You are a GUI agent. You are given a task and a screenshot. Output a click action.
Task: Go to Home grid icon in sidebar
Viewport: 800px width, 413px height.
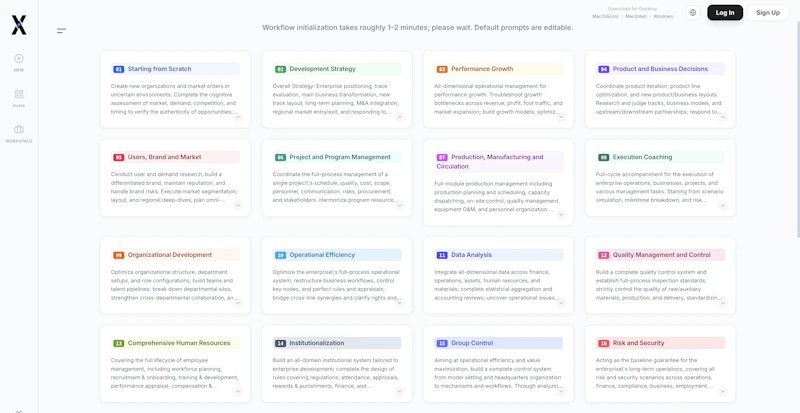pyautogui.click(x=19, y=94)
